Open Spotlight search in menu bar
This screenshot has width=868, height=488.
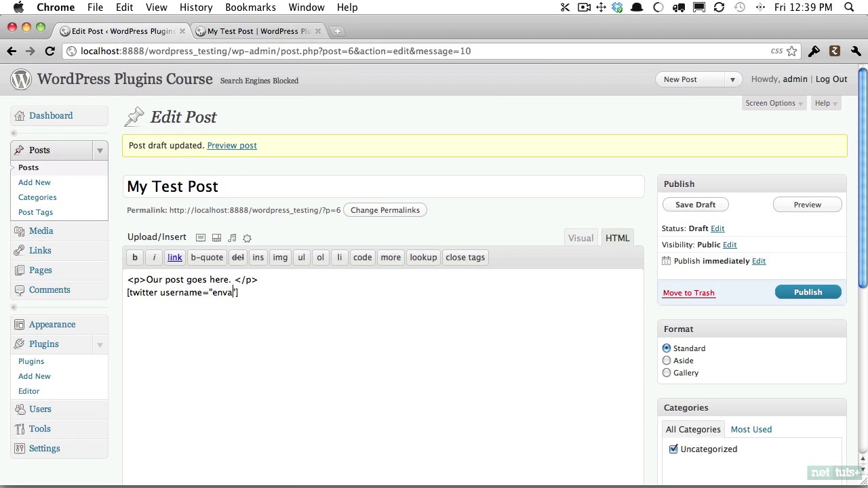[x=849, y=7]
